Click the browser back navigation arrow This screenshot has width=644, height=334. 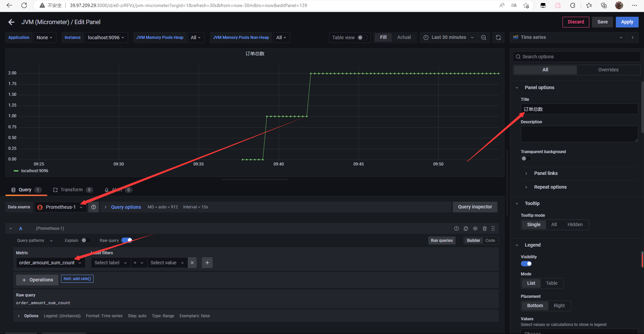click(x=9, y=5)
